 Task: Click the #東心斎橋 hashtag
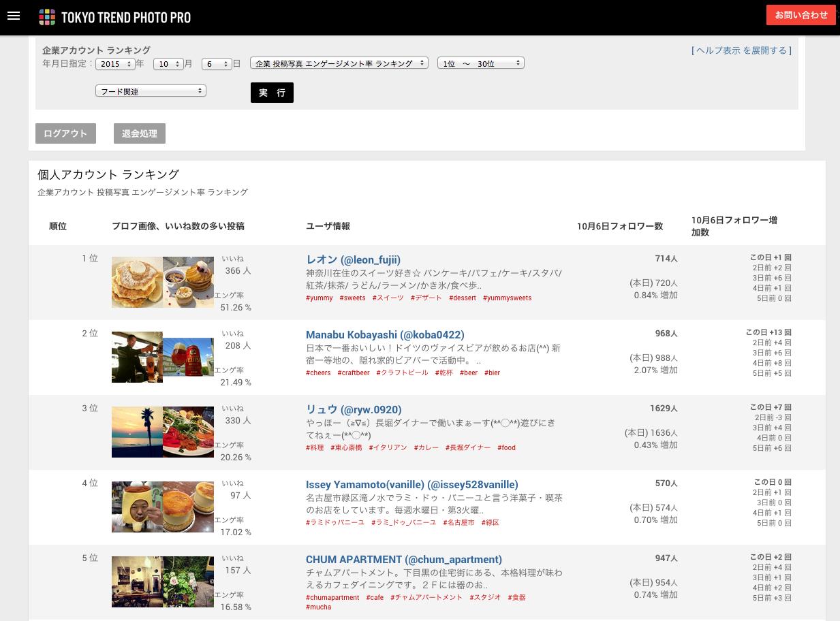pyautogui.click(x=346, y=448)
